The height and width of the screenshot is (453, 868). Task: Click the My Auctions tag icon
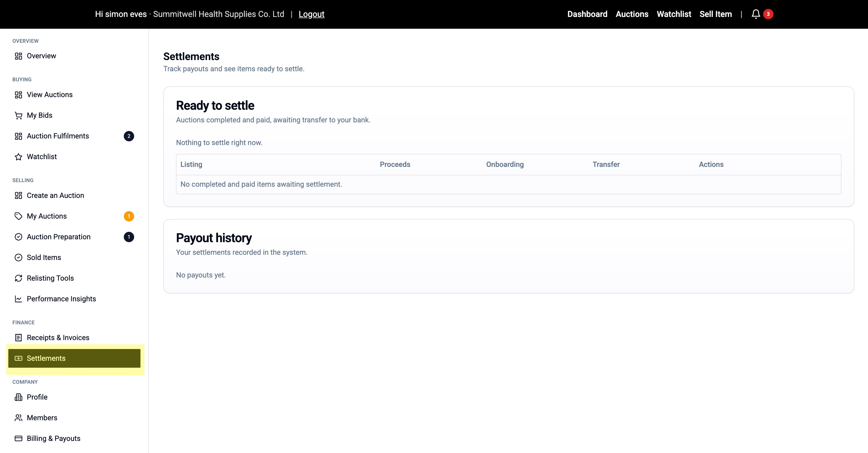19,216
